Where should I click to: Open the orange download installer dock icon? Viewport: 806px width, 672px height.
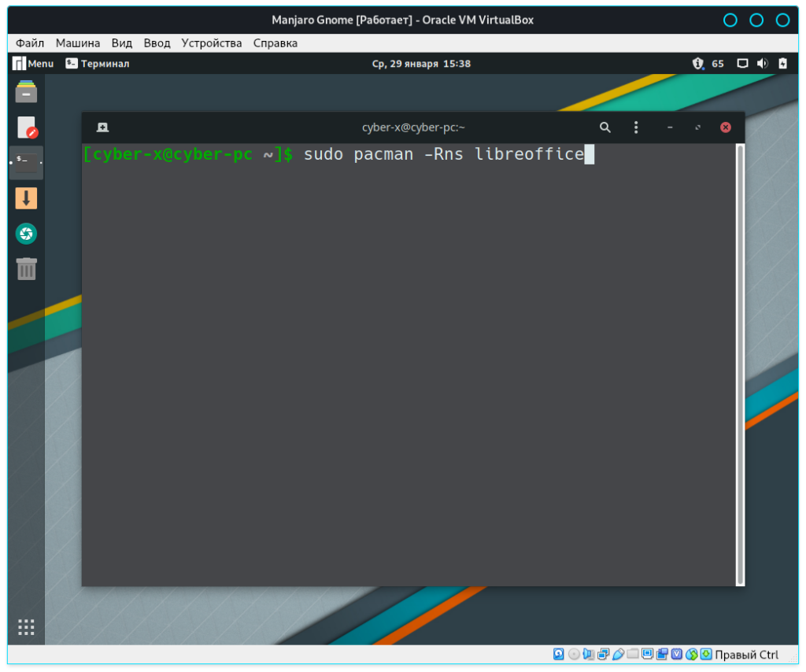(26, 198)
